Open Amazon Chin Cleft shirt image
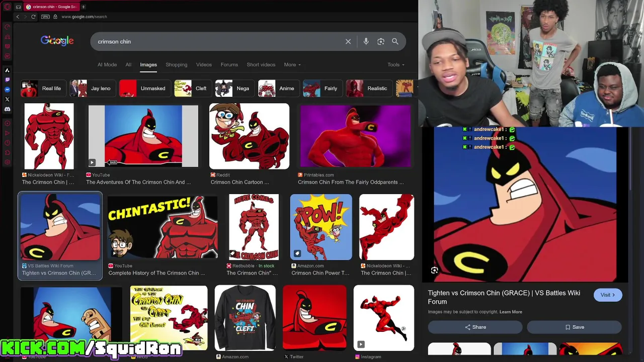Image resolution: width=644 pixels, height=362 pixels. tap(245, 318)
